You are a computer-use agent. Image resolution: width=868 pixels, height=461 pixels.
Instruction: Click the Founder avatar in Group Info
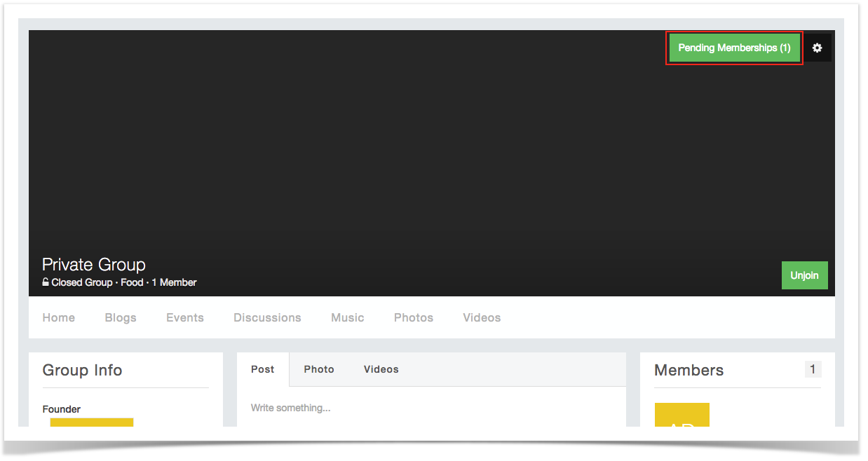coord(91,422)
